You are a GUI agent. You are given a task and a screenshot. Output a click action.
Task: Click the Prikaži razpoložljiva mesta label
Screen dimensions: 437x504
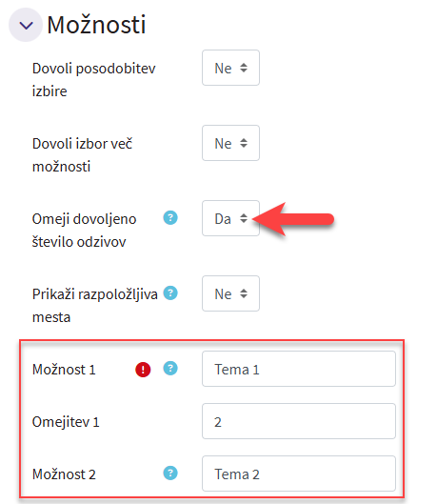coord(95,306)
